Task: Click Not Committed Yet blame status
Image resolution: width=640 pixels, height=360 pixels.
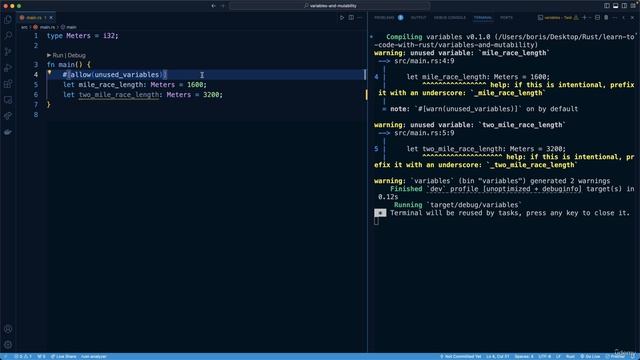Action: [460, 356]
